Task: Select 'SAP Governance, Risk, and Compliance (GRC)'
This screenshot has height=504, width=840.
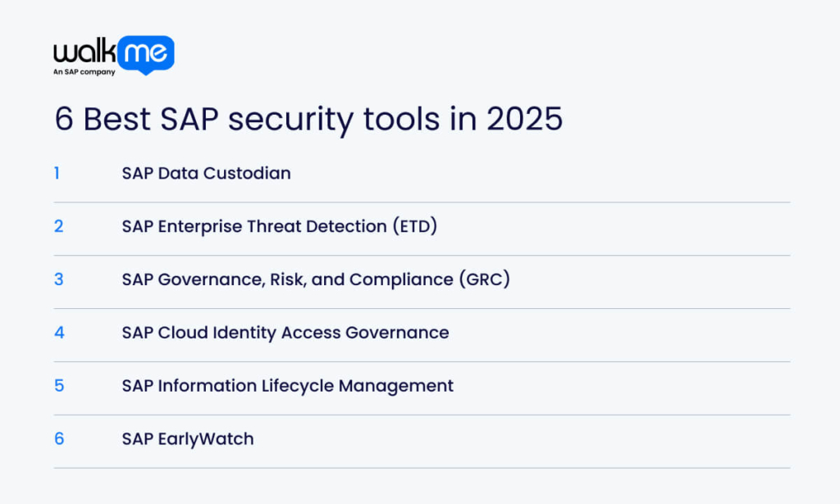Action: (316, 279)
